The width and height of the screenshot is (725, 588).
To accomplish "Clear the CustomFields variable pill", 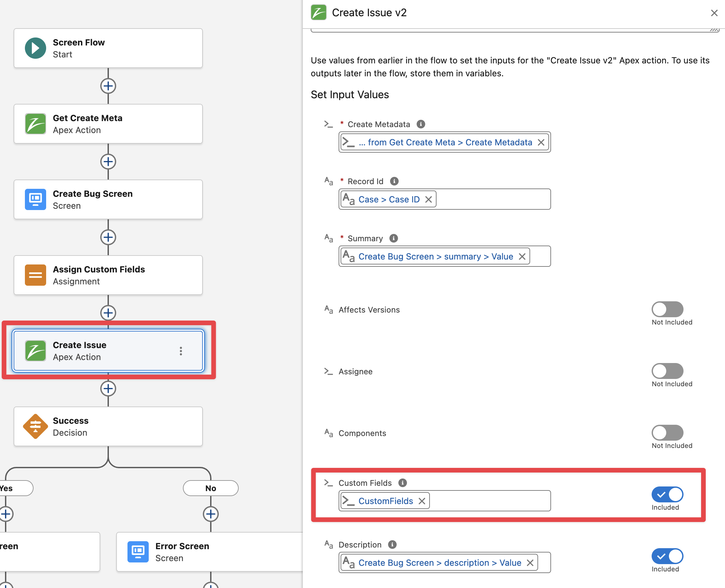I will (x=422, y=501).
